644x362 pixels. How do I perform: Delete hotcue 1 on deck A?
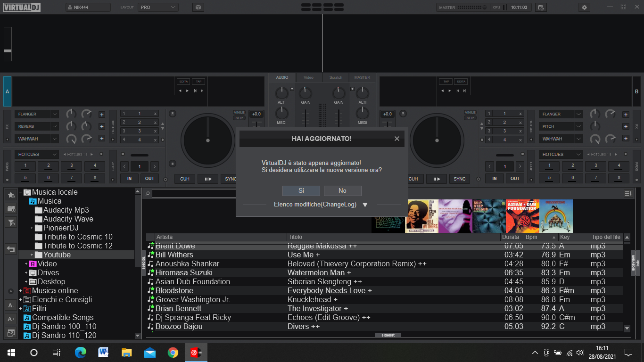(155, 114)
